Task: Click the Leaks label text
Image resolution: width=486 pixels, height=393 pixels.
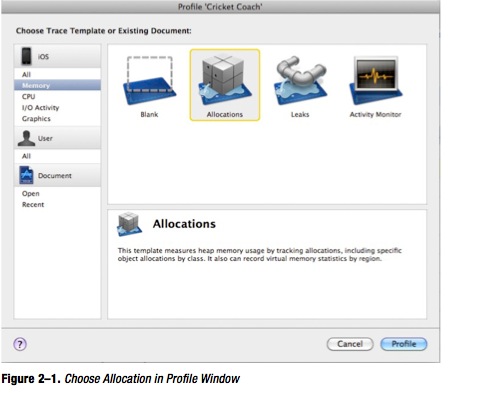Action: (x=300, y=114)
